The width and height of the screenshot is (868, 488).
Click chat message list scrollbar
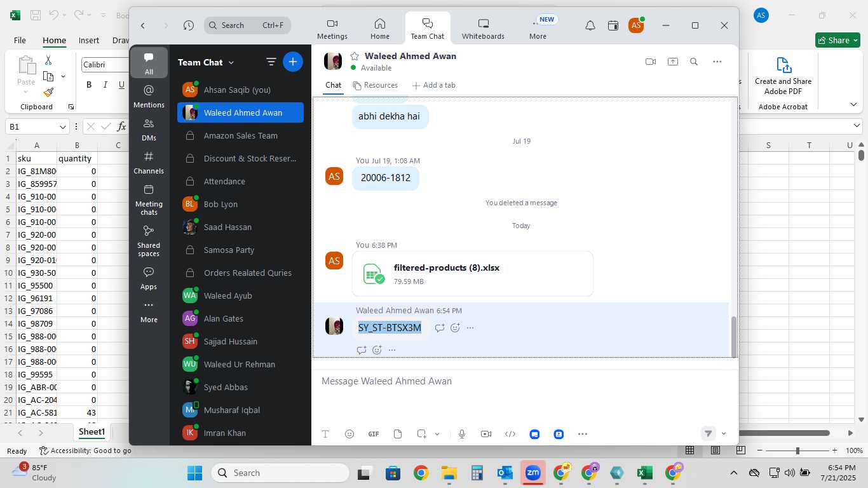tap(734, 337)
